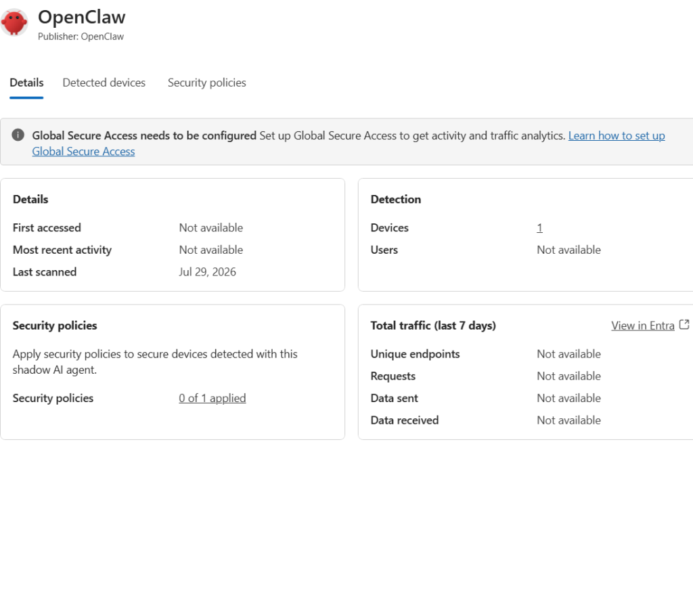Open the Devices count link showing 1
The width and height of the screenshot is (693, 616).
[x=539, y=227]
